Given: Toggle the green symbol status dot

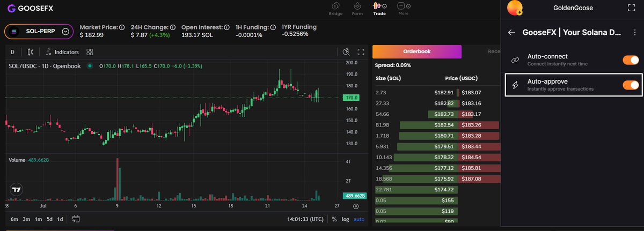Looking at the screenshot, I should [90, 66].
